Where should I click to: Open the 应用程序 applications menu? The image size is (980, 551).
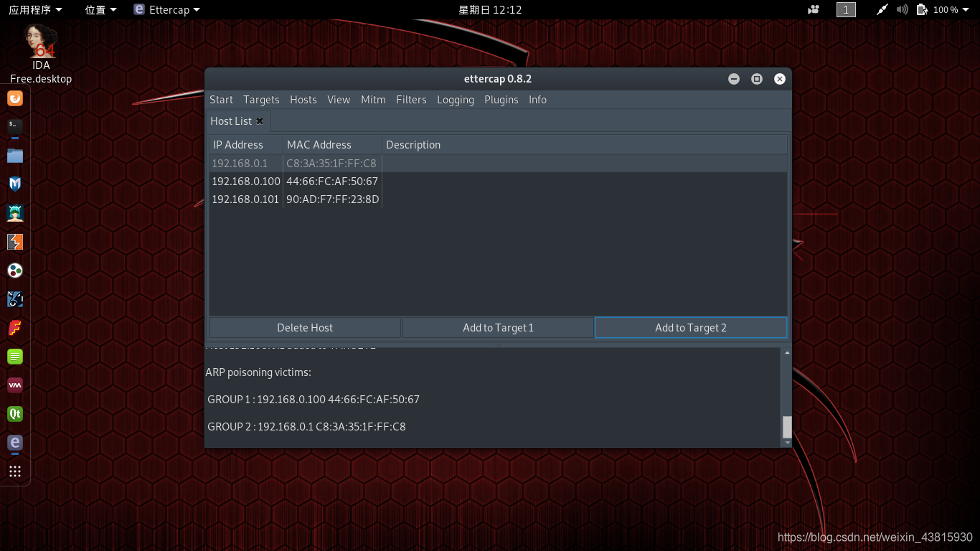[35, 9]
